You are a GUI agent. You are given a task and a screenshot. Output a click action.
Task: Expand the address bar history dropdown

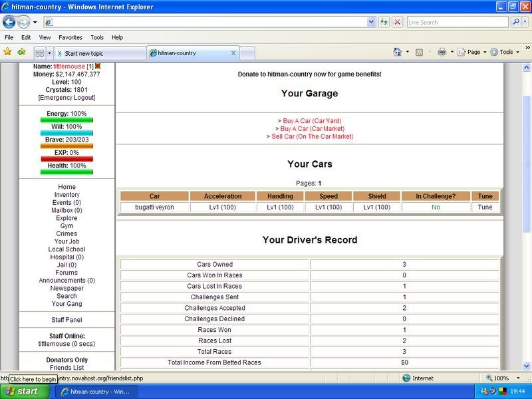click(x=371, y=22)
